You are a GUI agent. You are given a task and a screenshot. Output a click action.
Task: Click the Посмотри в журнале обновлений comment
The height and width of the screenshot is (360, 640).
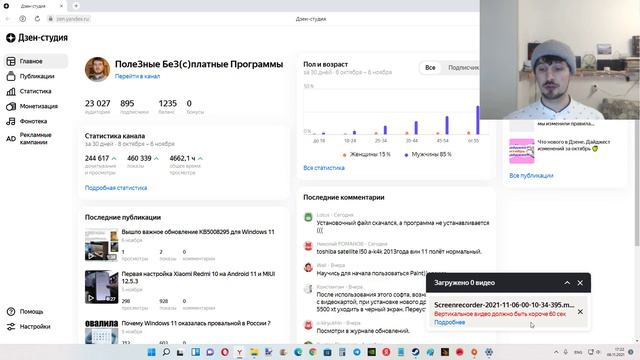pos(363,331)
